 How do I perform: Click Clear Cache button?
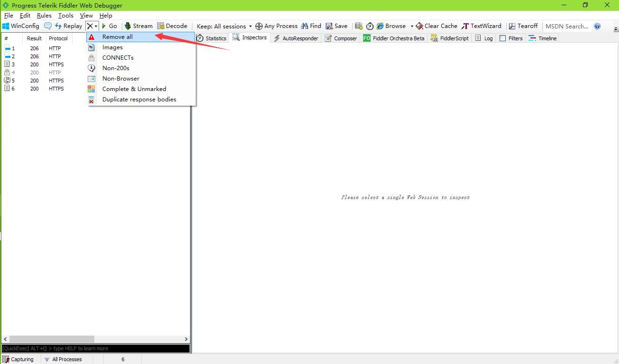tap(437, 26)
